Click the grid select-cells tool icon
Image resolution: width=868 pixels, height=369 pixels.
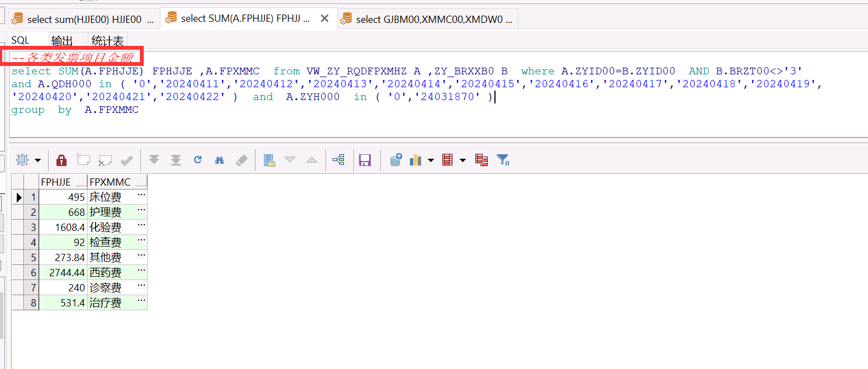coord(22,160)
